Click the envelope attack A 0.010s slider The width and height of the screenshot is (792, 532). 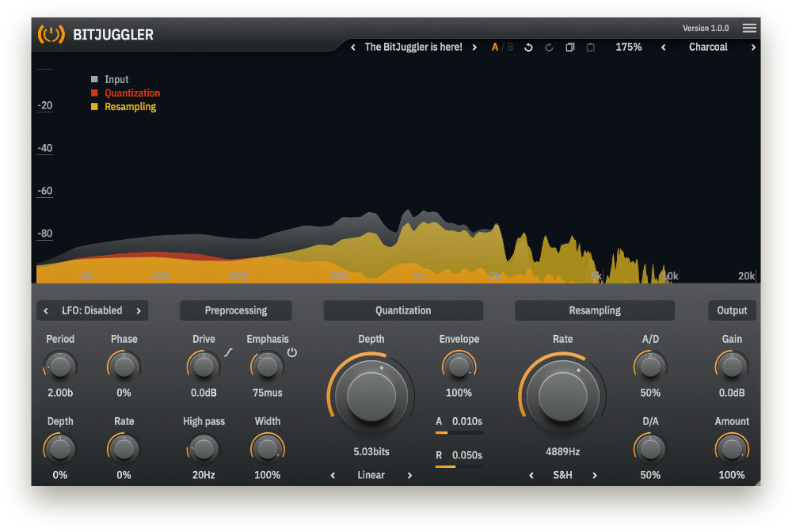tap(459, 432)
